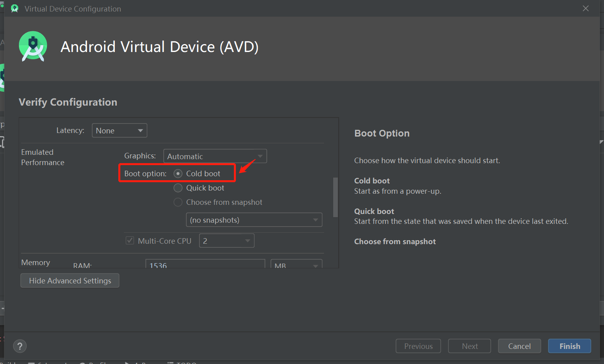Click the Previous button
The height and width of the screenshot is (364, 604).
coord(418,346)
